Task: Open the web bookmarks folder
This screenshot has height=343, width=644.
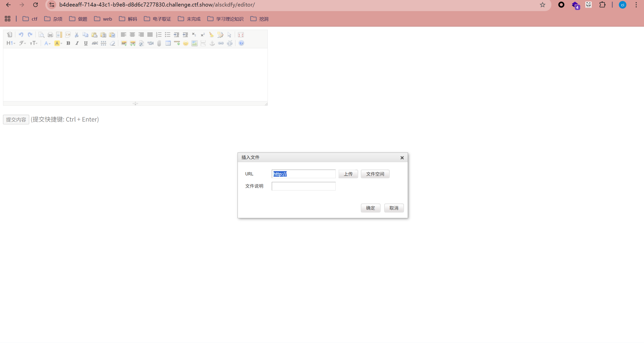Action: click(103, 19)
